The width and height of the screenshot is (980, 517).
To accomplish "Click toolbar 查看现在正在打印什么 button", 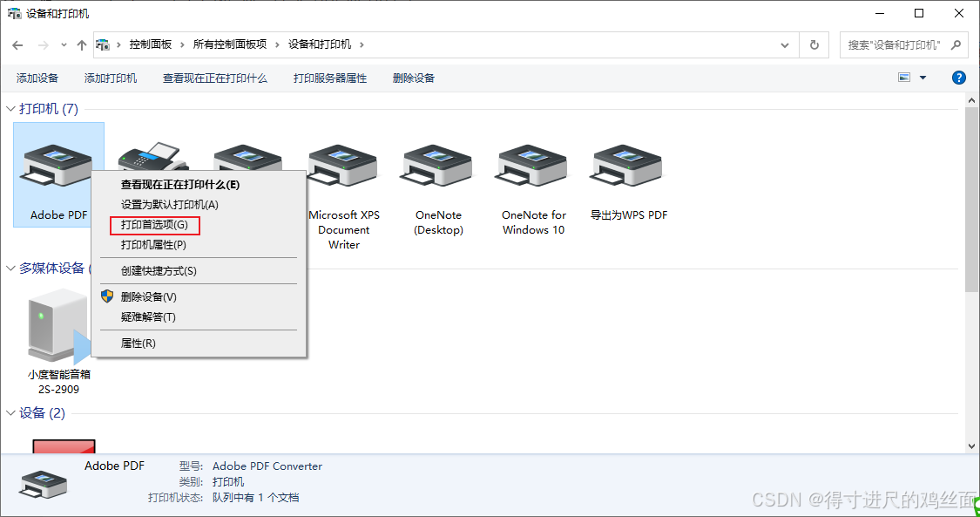I will (x=215, y=78).
